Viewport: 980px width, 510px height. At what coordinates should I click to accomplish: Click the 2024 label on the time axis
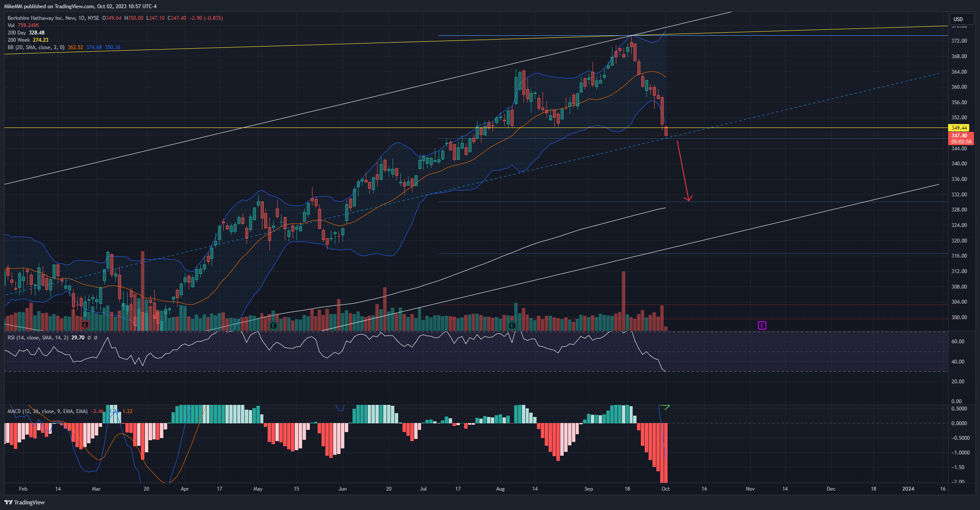[x=908, y=489]
